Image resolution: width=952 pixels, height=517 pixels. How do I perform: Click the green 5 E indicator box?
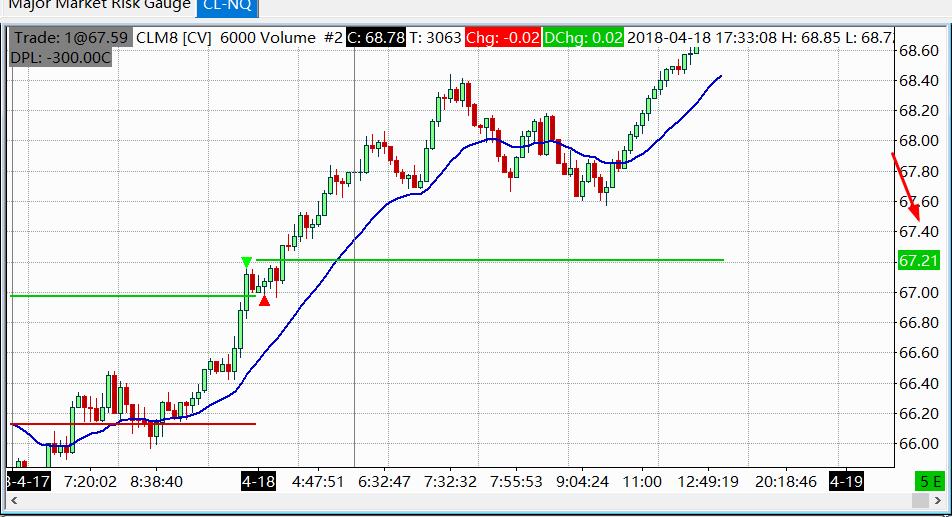tap(930, 482)
